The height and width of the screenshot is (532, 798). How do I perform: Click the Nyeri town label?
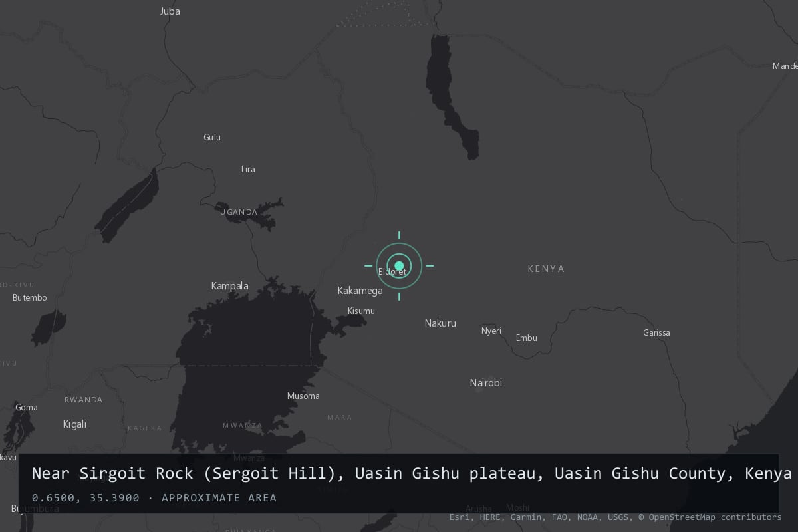(x=491, y=331)
